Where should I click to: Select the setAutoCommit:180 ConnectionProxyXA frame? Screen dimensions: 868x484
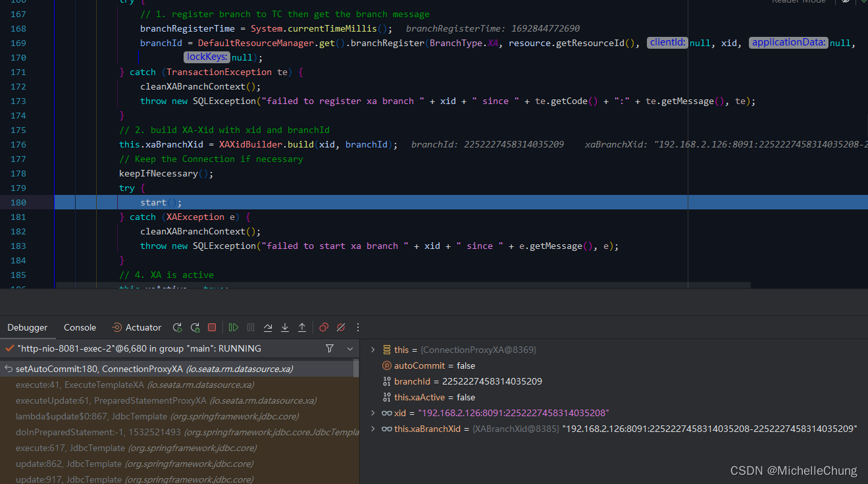pyautogui.click(x=177, y=369)
